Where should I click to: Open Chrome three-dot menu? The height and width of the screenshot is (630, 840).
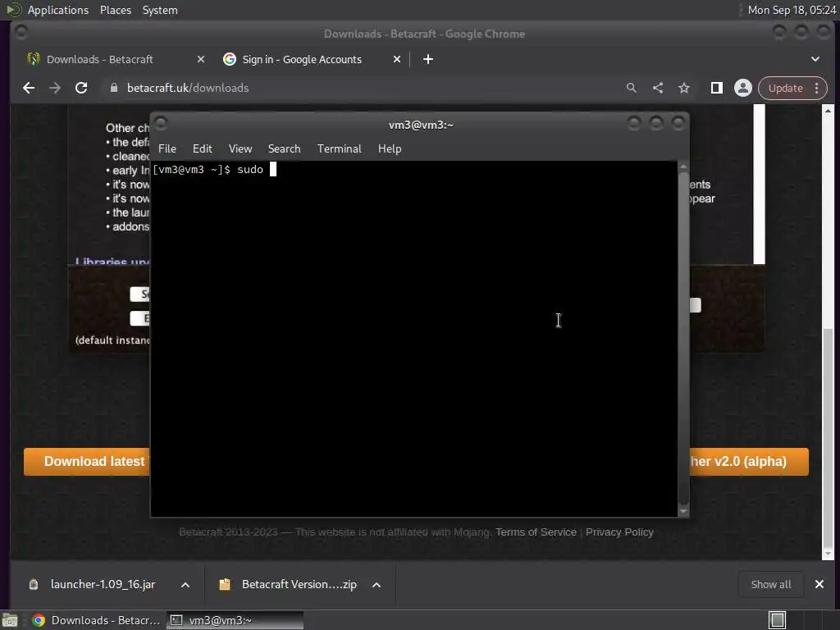(x=816, y=88)
